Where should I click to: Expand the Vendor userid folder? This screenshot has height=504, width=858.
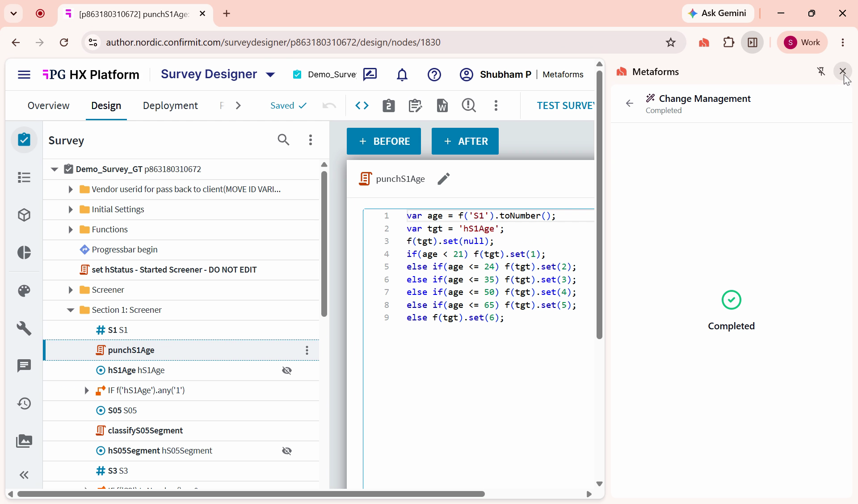coord(70,189)
